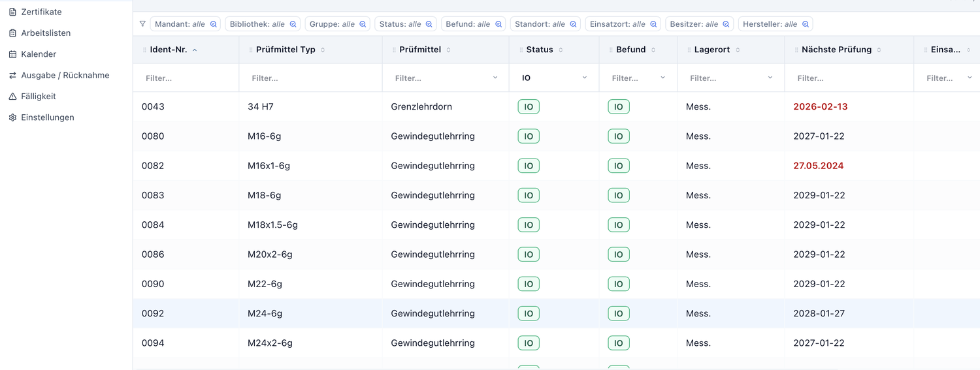This screenshot has height=370, width=980.
Task: Sort by Prüfmittel Typ column arrows
Action: pyautogui.click(x=323, y=50)
